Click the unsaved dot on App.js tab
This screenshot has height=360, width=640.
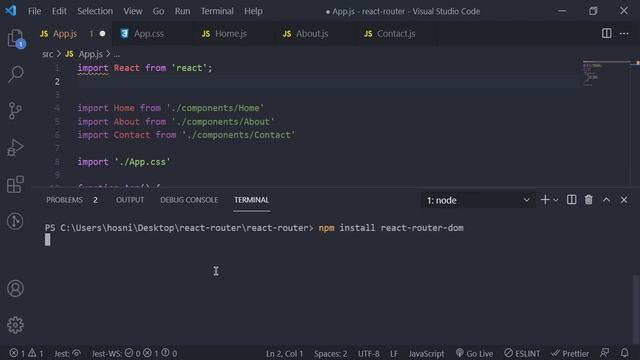click(102, 33)
